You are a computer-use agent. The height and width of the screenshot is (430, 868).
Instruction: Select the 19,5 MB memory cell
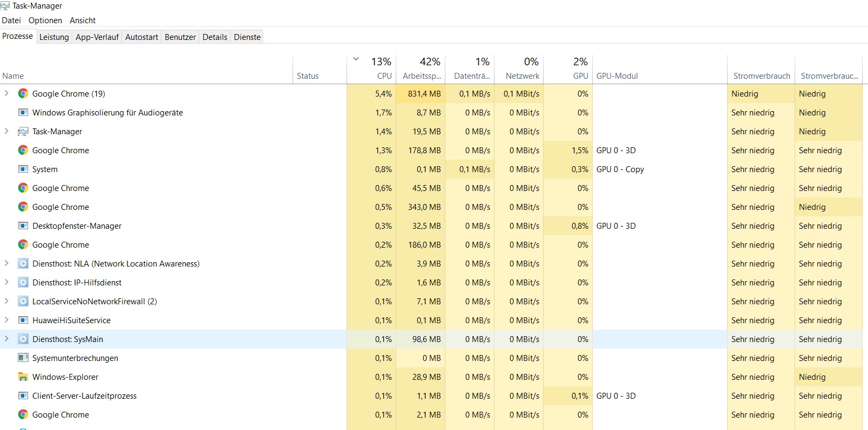click(x=421, y=131)
